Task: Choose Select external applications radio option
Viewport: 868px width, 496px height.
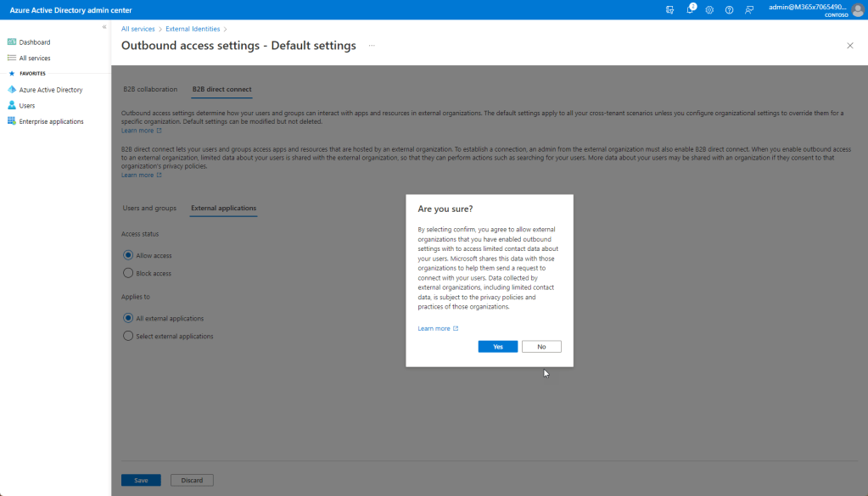Action: (x=128, y=336)
